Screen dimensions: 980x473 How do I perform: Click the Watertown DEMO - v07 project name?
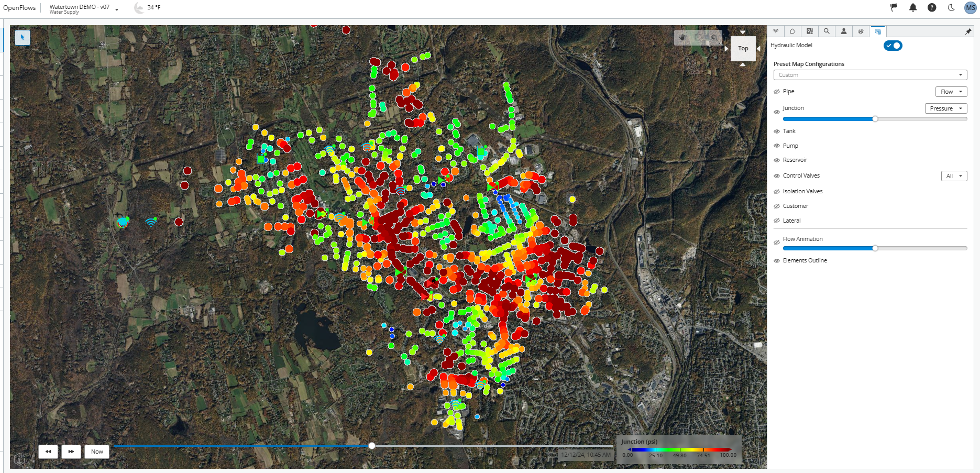click(80, 7)
